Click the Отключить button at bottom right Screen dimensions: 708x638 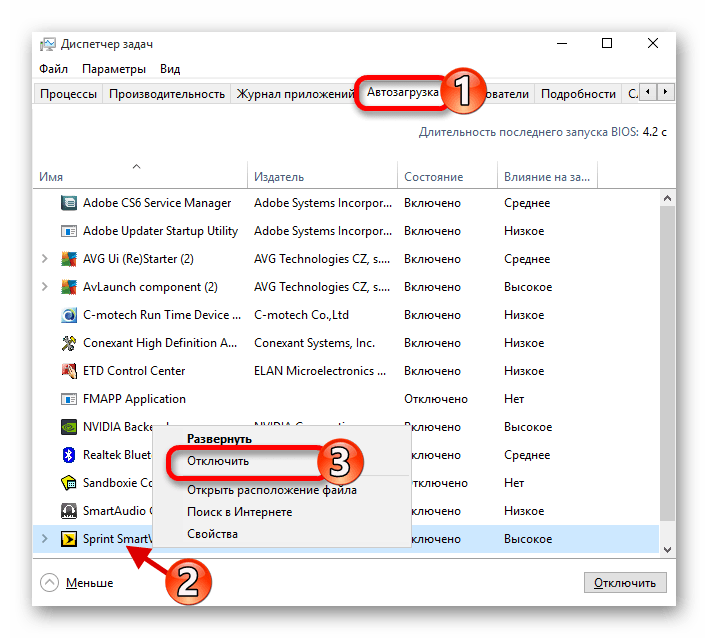pyautogui.click(x=625, y=582)
